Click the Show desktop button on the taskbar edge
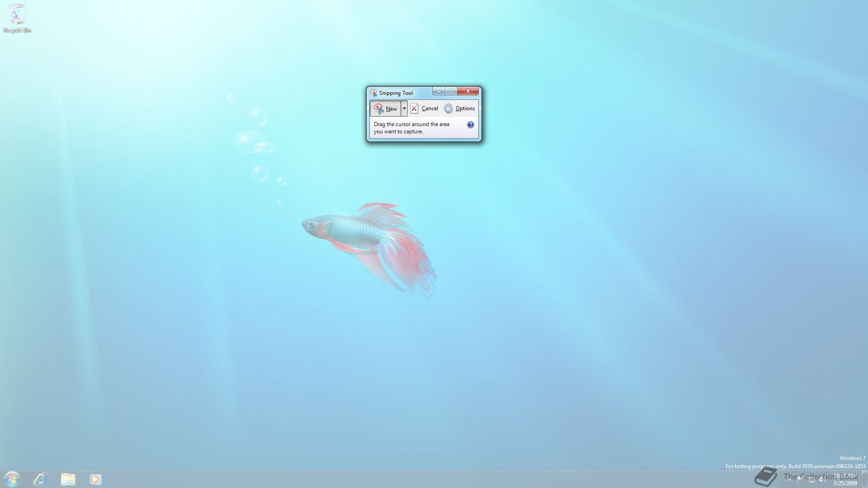 tap(864, 479)
